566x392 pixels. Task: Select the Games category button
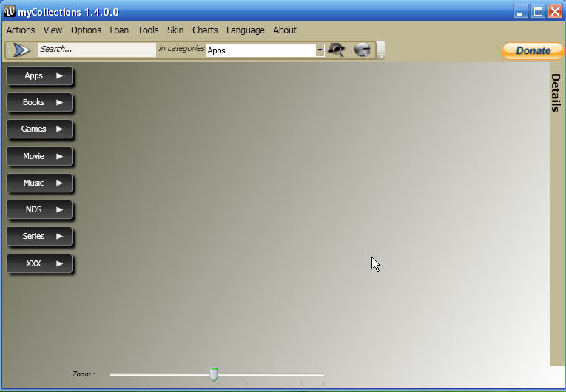point(39,129)
